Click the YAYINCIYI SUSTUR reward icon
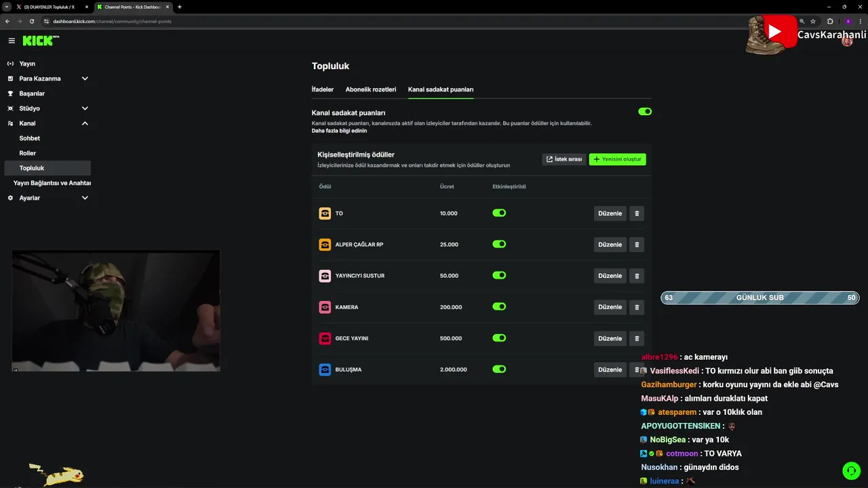Image resolution: width=868 pixels, height=488 pixels. (325, 276)
